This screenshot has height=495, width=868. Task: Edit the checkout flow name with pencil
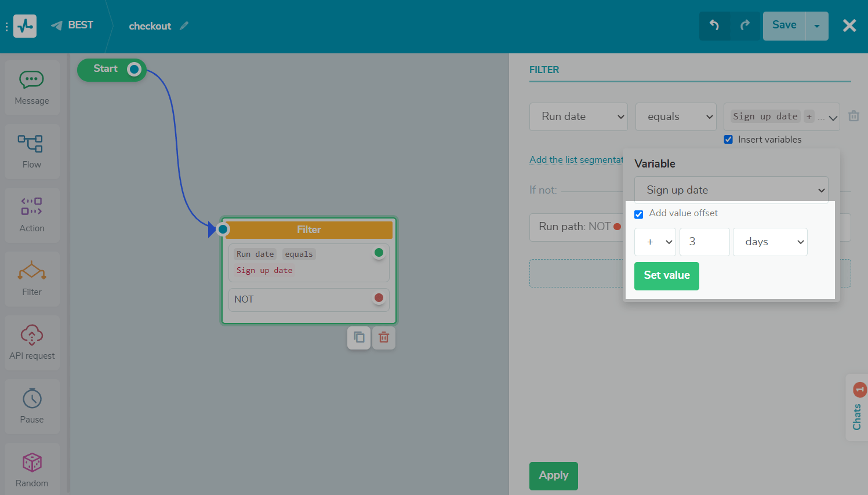click(x=184, y=26)
